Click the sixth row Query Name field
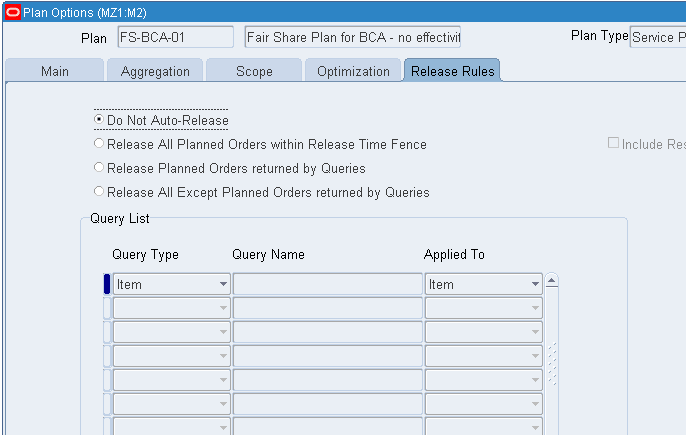The width and height of the screenshot is (686, 435). tap(328, 403)
